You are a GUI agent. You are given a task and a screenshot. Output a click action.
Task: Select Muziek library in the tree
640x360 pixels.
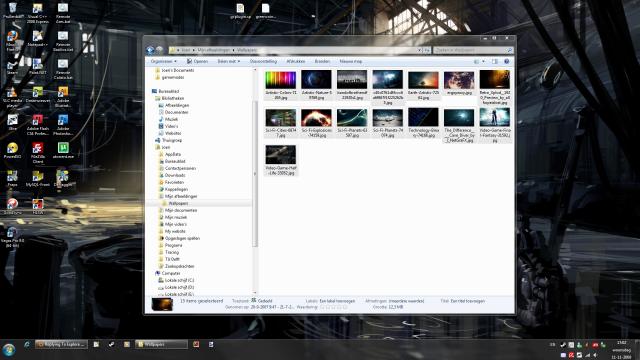pos(168,119)
